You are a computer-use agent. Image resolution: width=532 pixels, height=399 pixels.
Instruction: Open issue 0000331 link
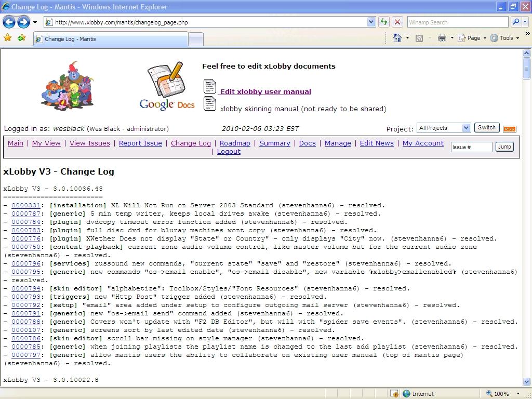pos(26,205)
